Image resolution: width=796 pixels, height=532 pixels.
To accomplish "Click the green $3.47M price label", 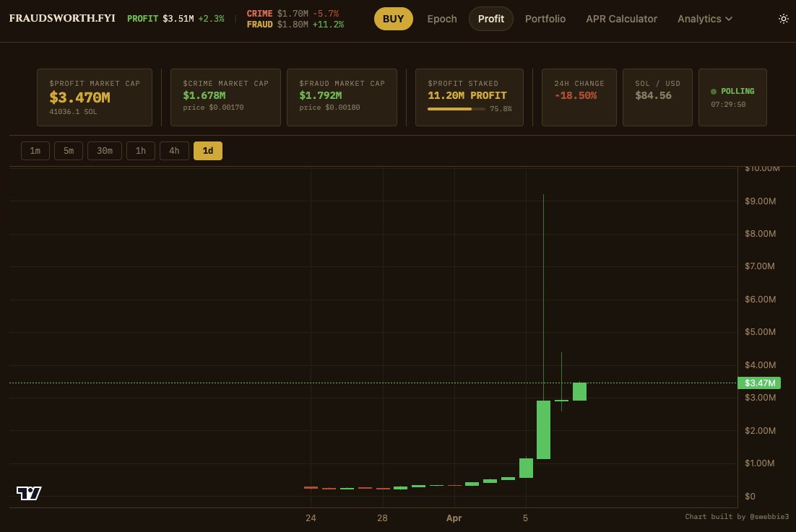I will (x=759, y=383).
